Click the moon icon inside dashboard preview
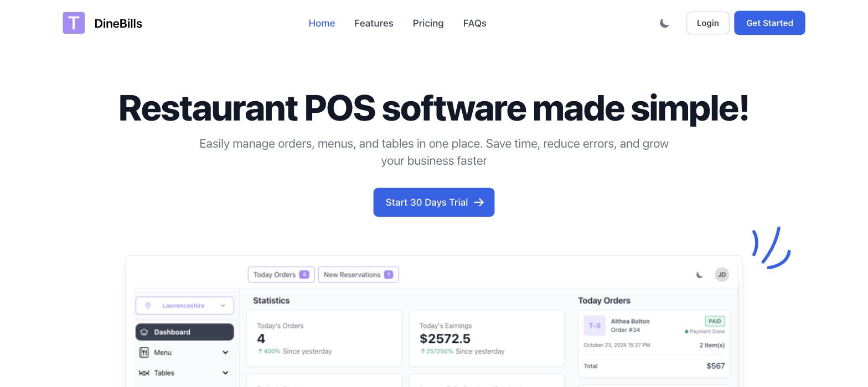Viewport: 868px width, 387px height. tap(700, 275)
